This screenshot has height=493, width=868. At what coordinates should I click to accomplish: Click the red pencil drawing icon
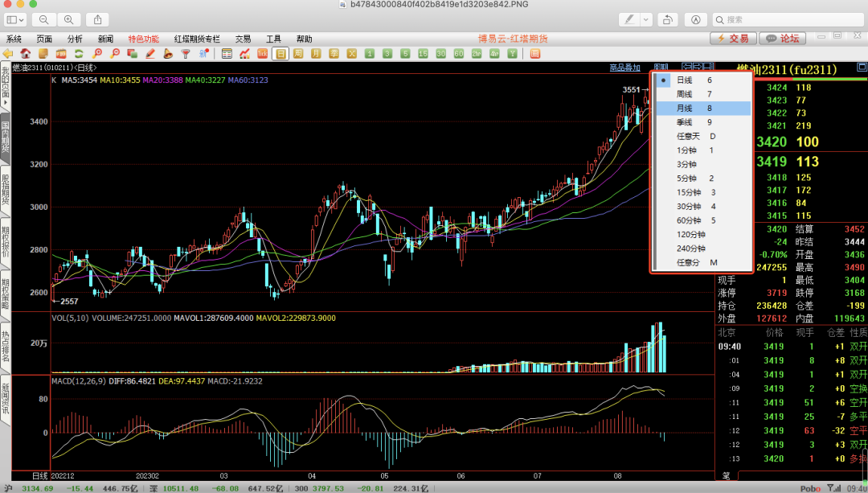click(x=149, y=54)
